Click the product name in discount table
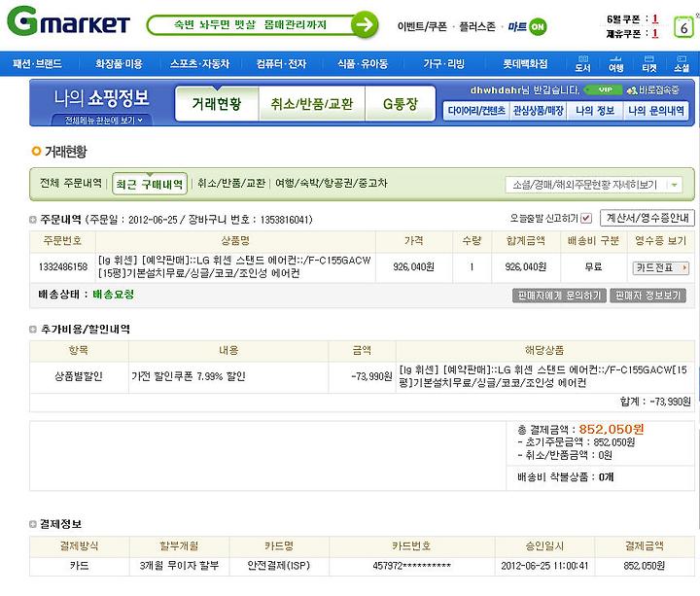The height and width of the screenshot is (596, 700). (542, 376)
